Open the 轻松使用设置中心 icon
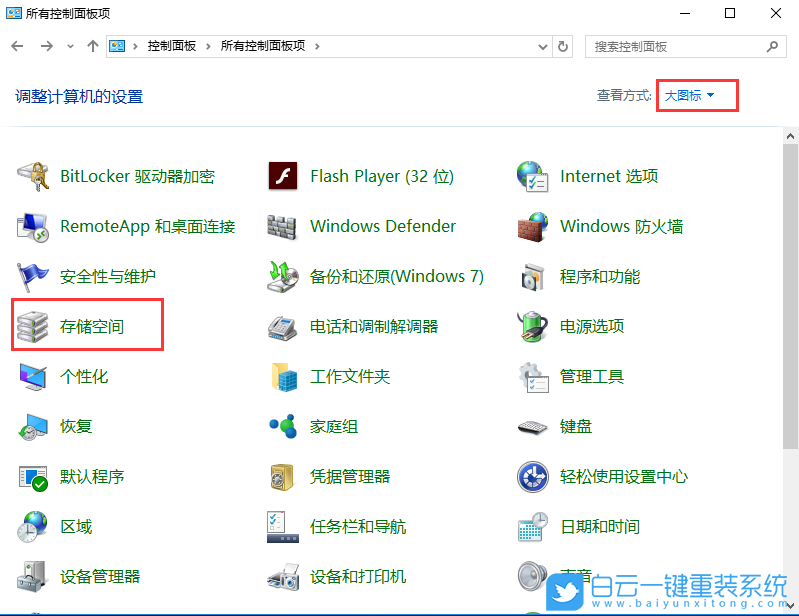This screenshot has height=616, width=799. coord(533,477)
